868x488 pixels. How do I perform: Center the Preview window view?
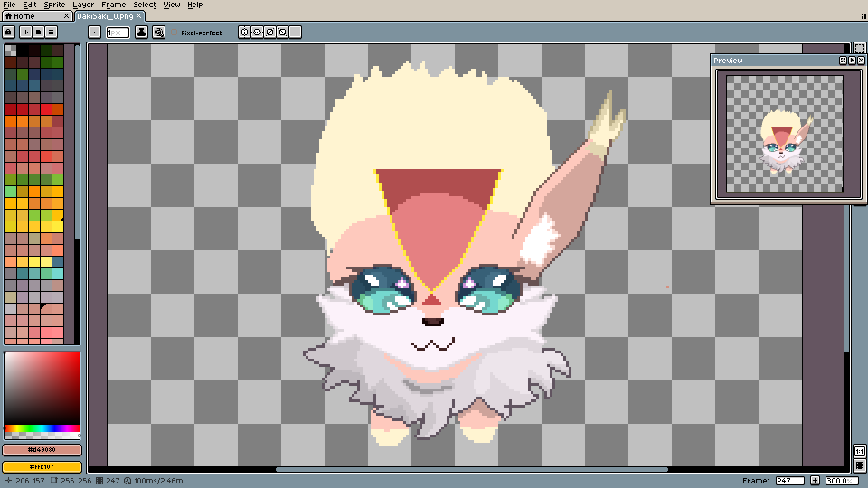click(x=843, y=60)
